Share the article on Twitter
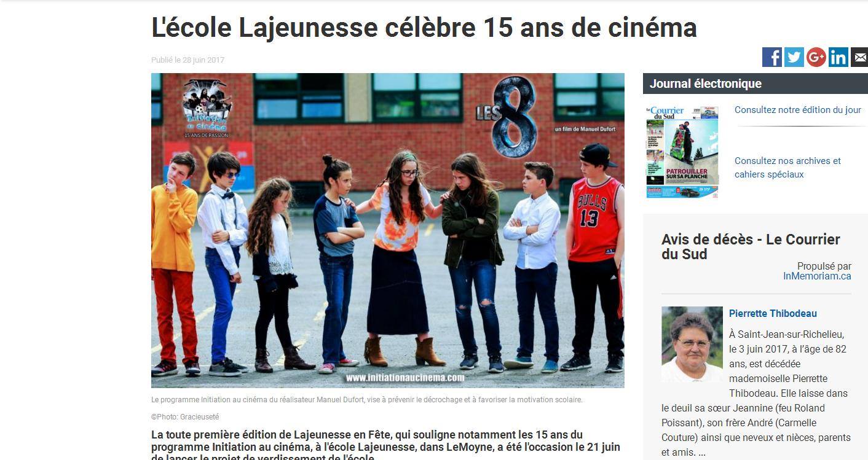The height and width of the screenshot is (460, 868). click(794, 57)
